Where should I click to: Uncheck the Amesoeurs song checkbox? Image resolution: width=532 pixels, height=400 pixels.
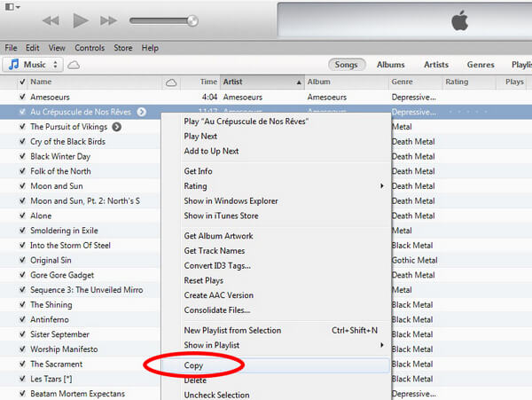[22, 97]
